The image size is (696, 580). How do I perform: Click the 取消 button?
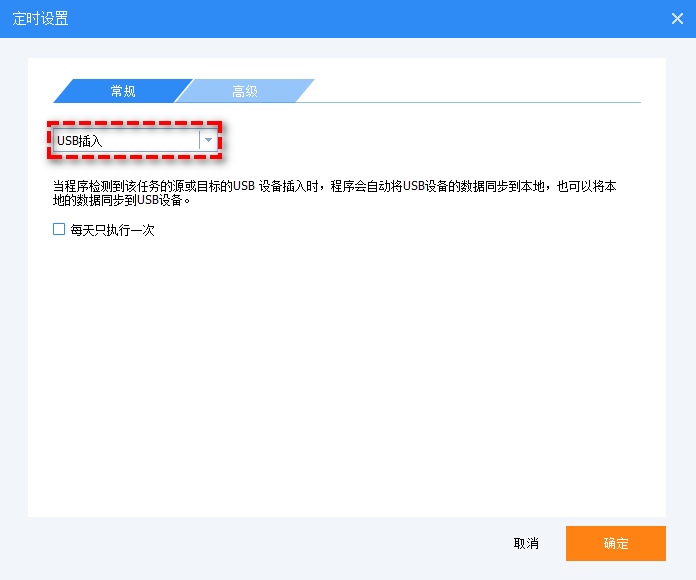526,543
